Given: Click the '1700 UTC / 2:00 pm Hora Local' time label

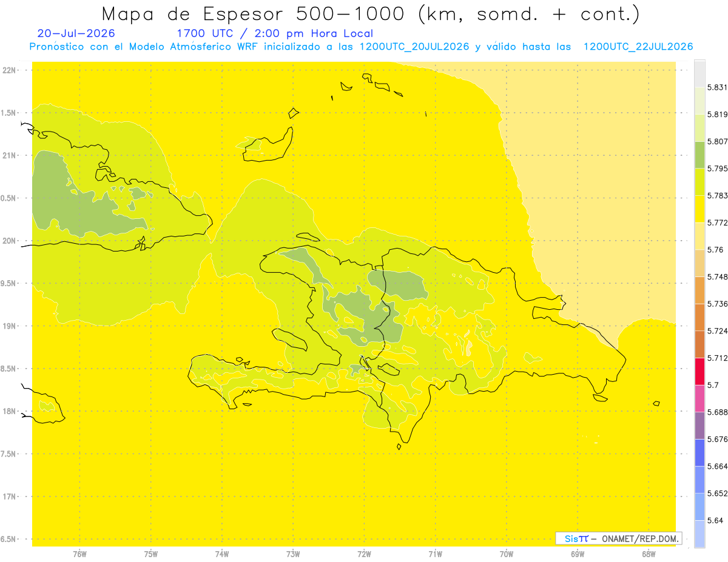Looking at the screenshot, I should [x=275, y=33].
